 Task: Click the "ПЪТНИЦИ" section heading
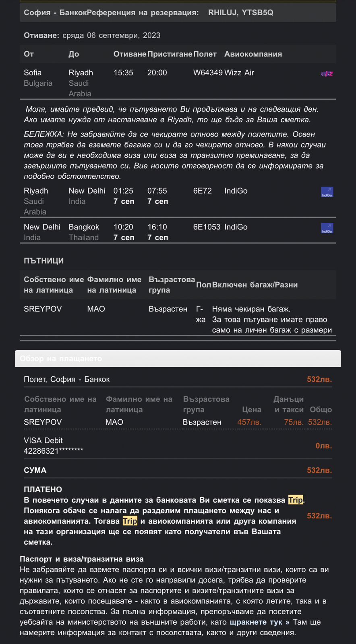coord(43,261)
